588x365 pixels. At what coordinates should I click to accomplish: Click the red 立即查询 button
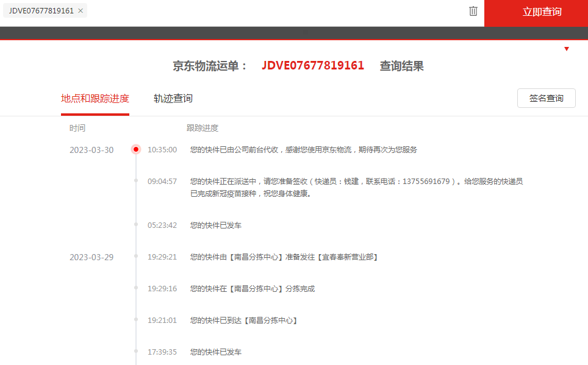(536, 13)
